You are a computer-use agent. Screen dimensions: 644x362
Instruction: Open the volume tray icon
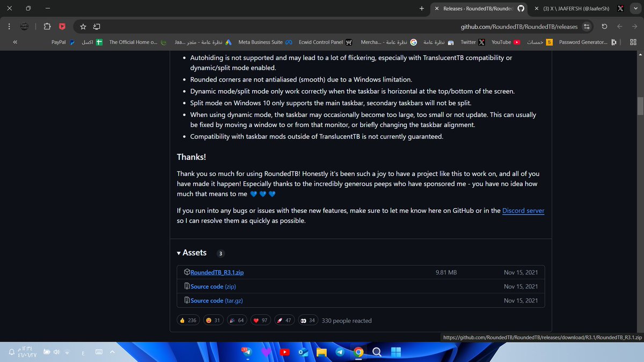tap(56, 352)
